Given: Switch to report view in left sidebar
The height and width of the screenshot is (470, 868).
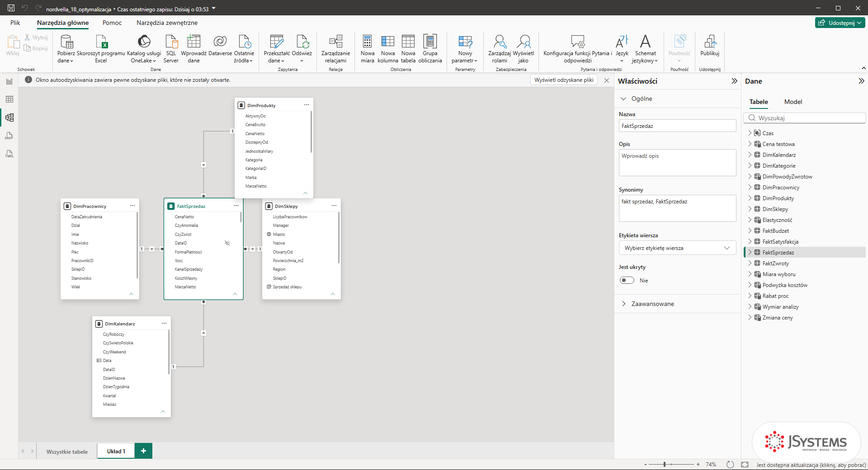Looking at the screenshot, I should [x=9, y=81].
